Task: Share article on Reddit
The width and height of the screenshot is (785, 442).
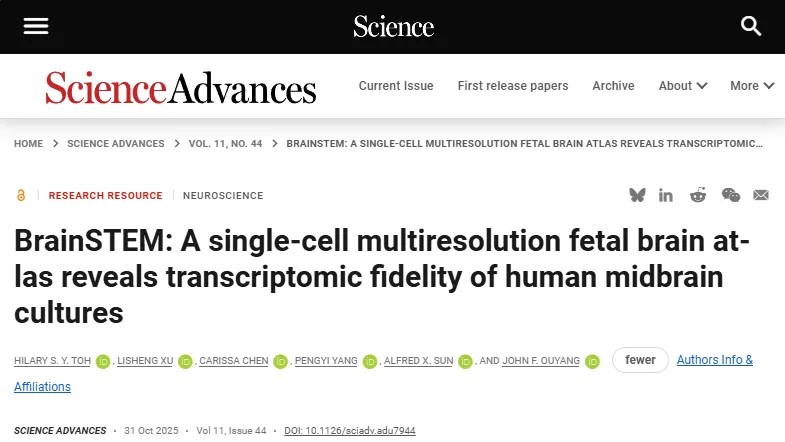Action: [x=698, y=195]
